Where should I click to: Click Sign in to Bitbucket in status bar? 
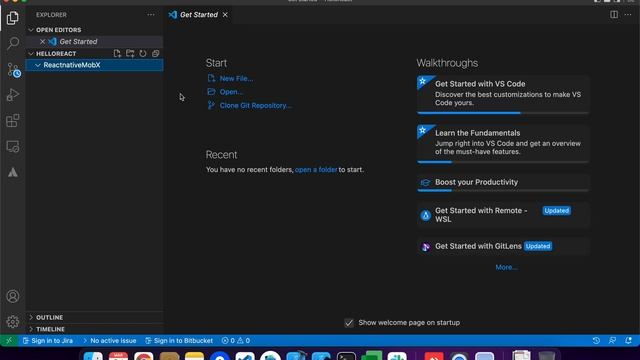(x=179, y=340)
